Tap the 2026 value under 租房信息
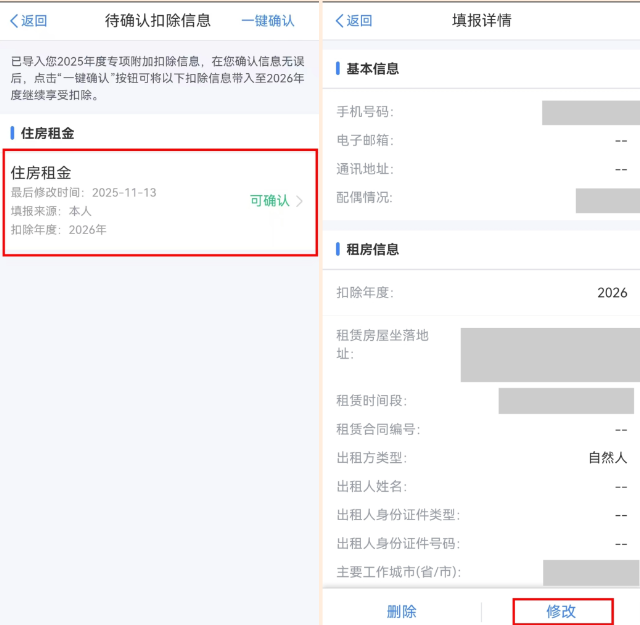The height and width of the screenshot is (625, 640). [x=611, y=293]
